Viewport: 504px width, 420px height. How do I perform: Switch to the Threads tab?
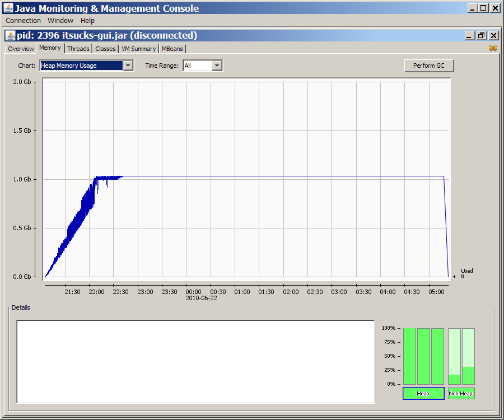(78, 49)
